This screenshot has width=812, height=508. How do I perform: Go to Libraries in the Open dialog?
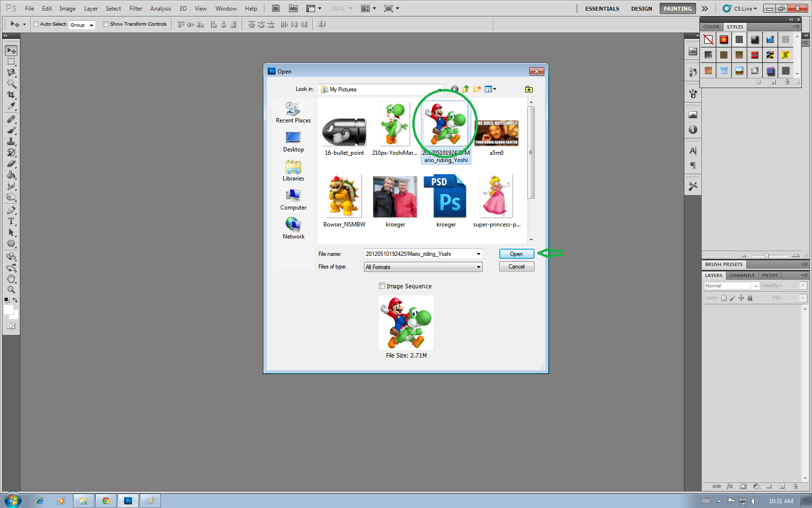click(293, 171)
